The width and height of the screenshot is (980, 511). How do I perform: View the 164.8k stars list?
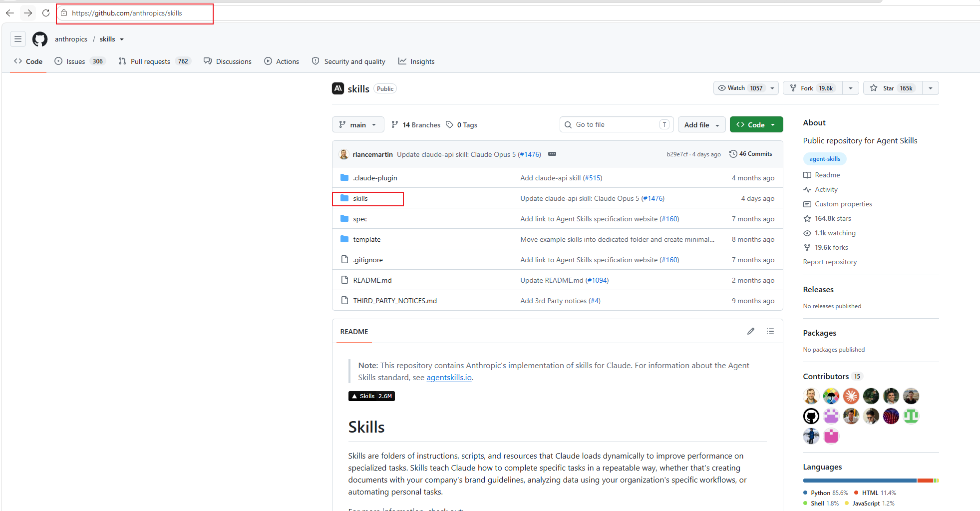tap(828, 218)
